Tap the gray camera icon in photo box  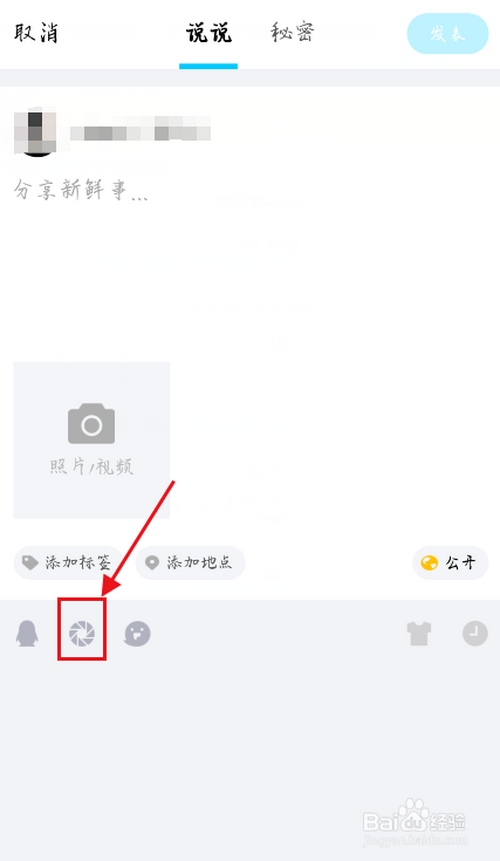(92, 423)
